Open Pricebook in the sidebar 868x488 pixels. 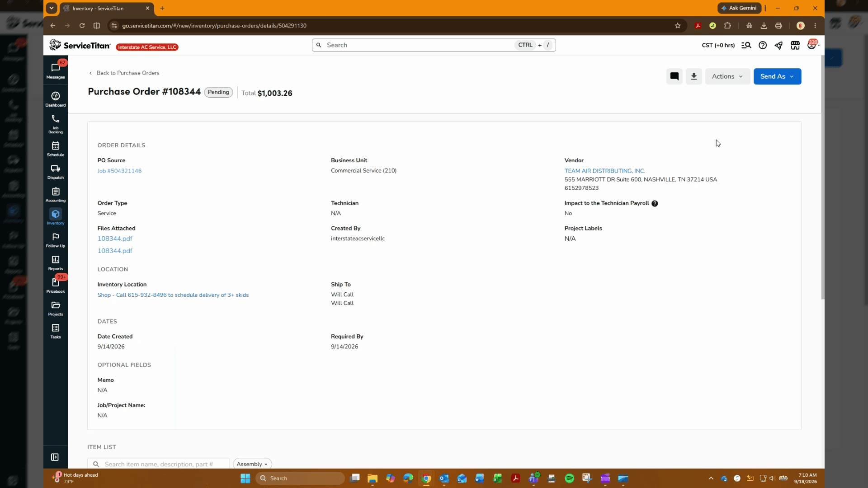point(56,286)
